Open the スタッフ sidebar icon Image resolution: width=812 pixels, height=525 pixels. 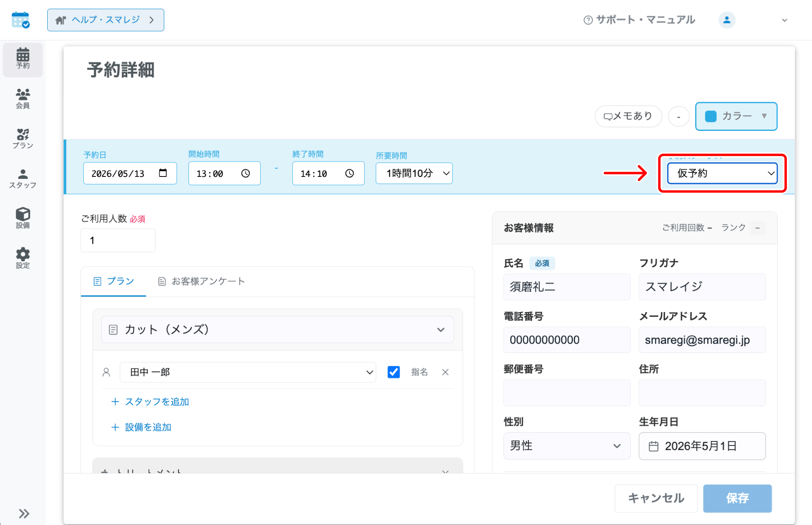[23, 178]
